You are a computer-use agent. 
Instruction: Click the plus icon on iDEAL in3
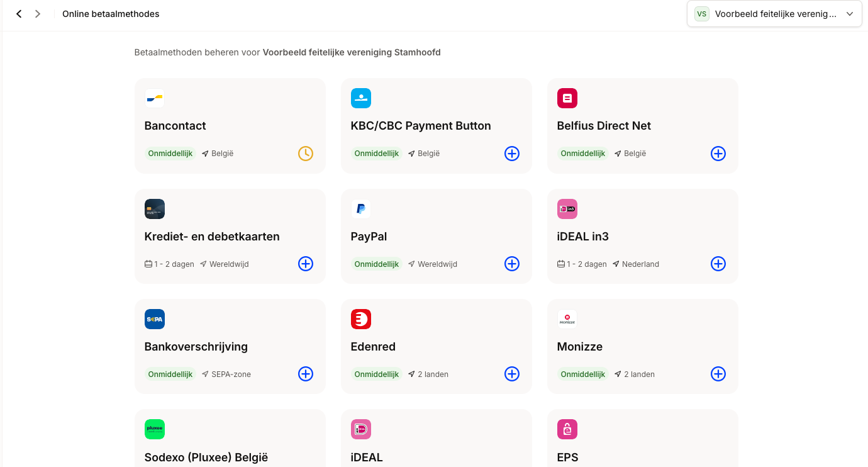click(x=718, y=264)
